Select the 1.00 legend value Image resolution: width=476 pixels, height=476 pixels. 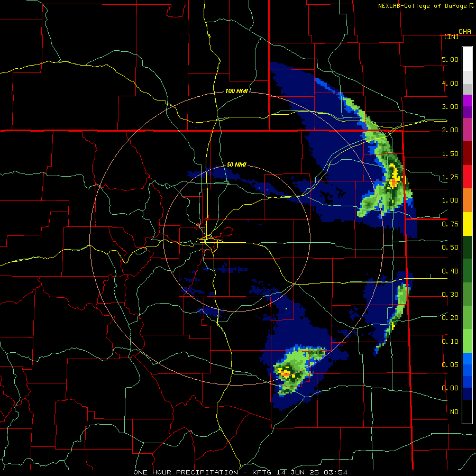point(450,200)
